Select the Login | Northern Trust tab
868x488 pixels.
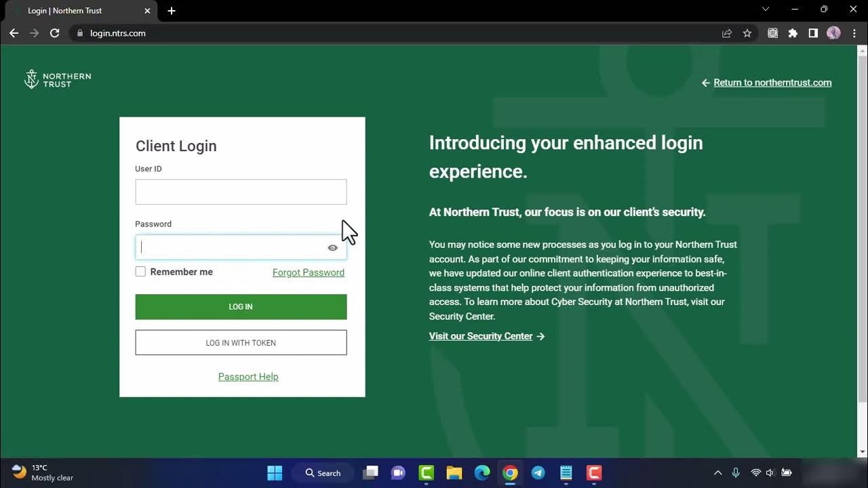[x=79, y=11]
